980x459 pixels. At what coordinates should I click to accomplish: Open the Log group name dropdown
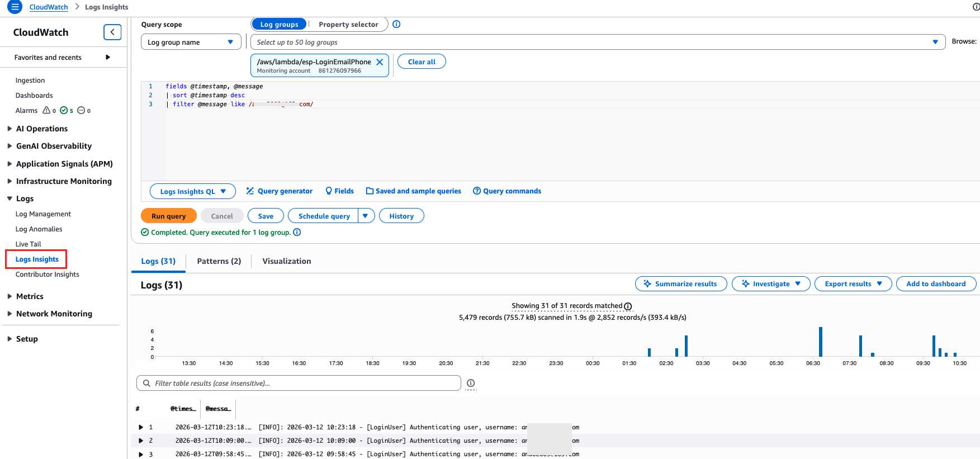click(191, 42)
